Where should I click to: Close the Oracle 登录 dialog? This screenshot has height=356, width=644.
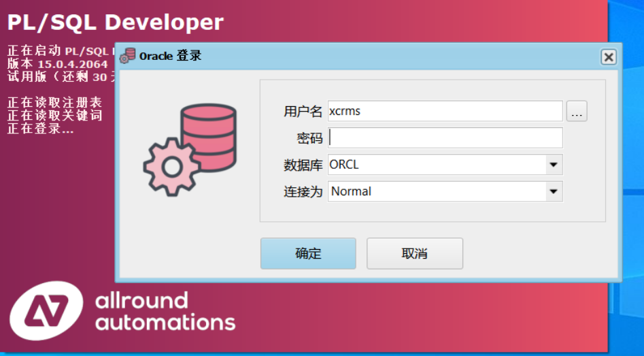coord(609,56)
